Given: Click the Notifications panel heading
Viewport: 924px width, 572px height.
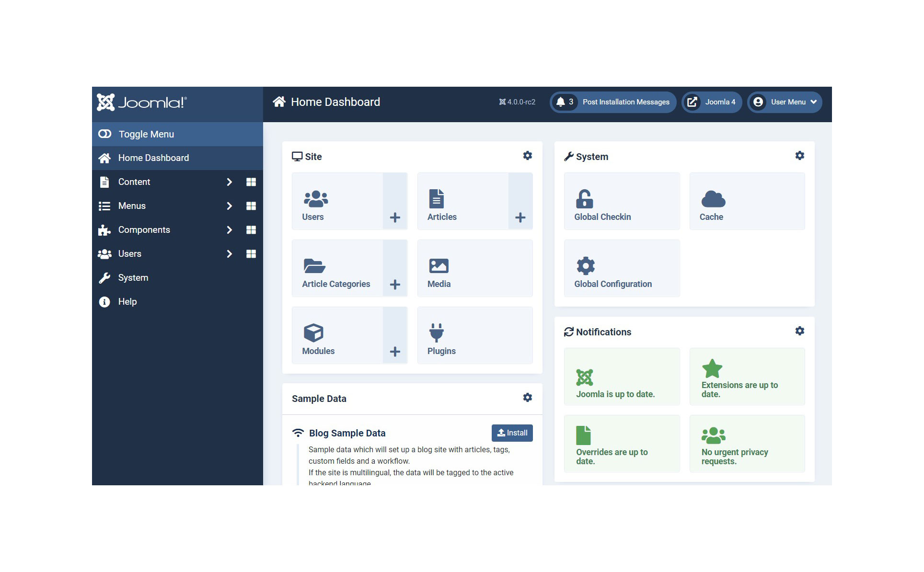Looking at the screenshot, I should click(x=604, y=332).
